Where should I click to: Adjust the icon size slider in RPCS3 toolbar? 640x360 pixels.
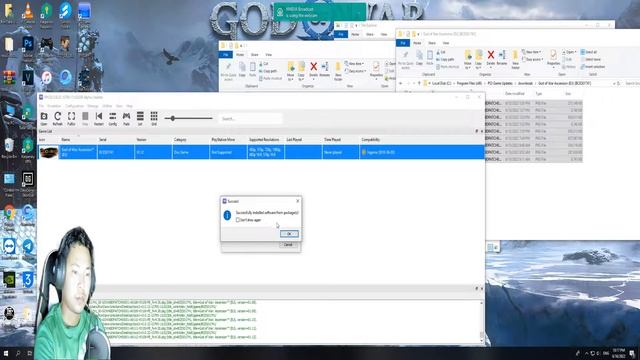(188, 118)
